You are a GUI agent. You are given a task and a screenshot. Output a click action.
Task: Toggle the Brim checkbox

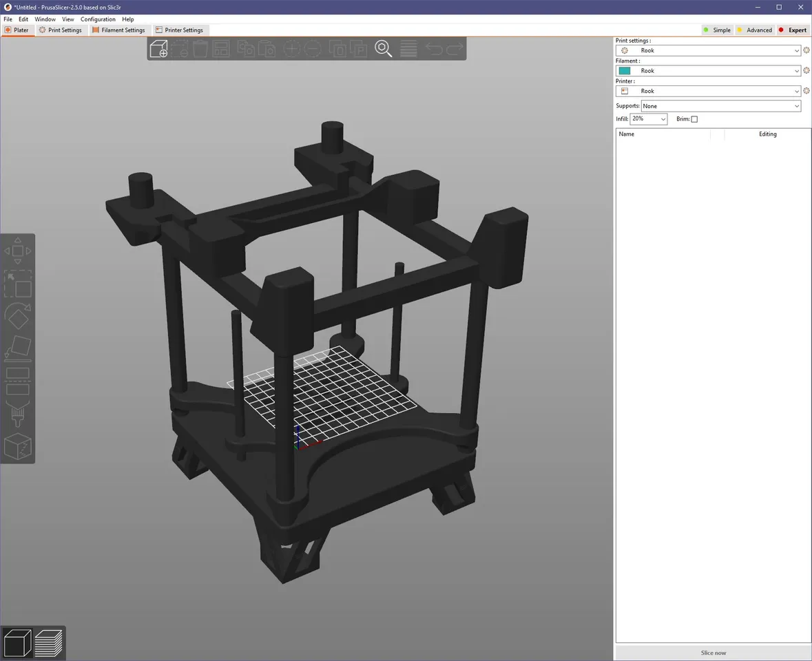pos(694,119)
